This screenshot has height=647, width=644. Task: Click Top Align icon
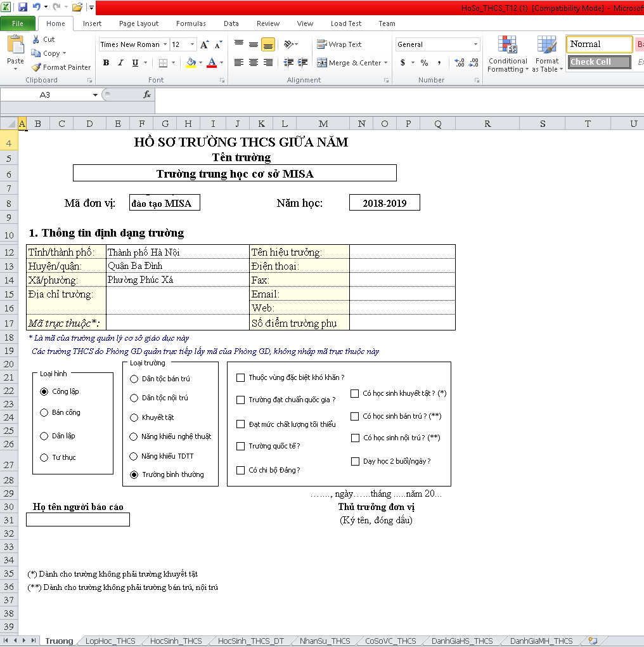tap(239, 44)
